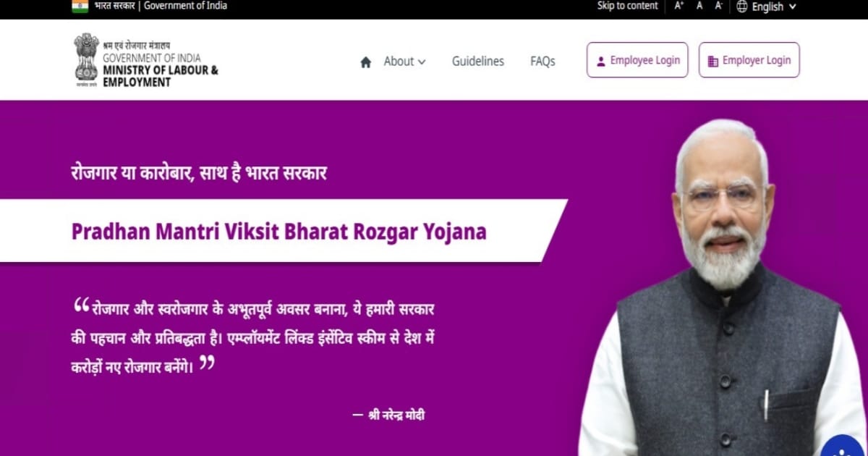Click the Indian flag icon in top bar
Image resolution: width=868 pixels, height=456 pixels.
80,6
